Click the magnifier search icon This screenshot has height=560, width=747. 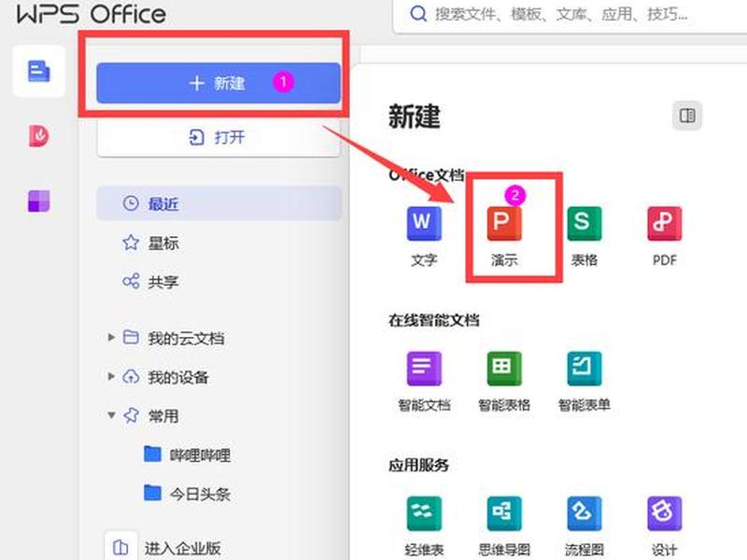click(417, 14)
